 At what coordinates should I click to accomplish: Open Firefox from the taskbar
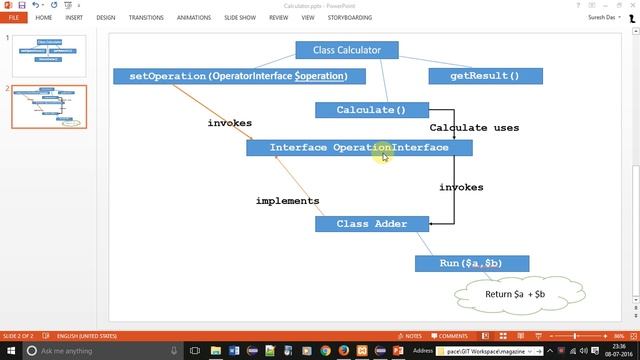(344, 351)
